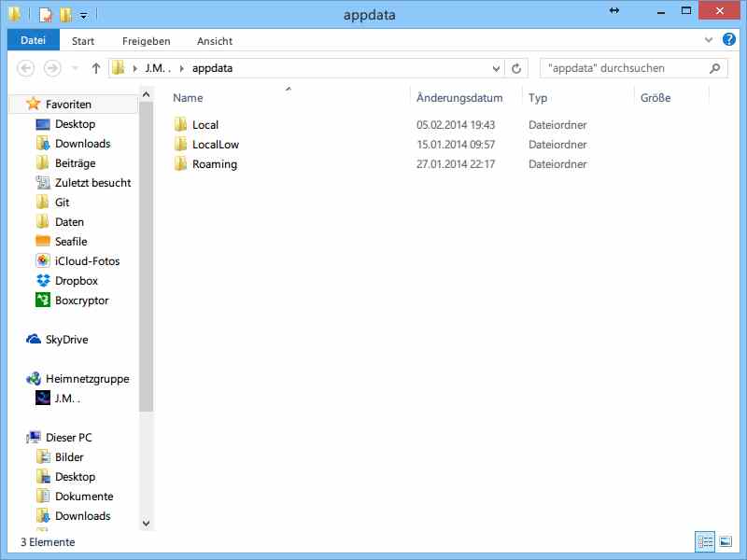Image resolution: width=747 pixels, height=560 pixels.
Task: Click the window system menu icon
Action: pyautogui.click(x=14, y=14)
